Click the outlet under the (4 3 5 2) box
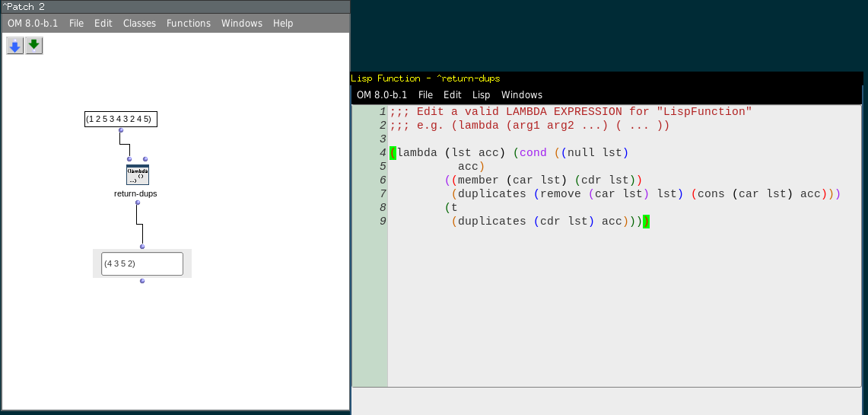 pos(142,281)
